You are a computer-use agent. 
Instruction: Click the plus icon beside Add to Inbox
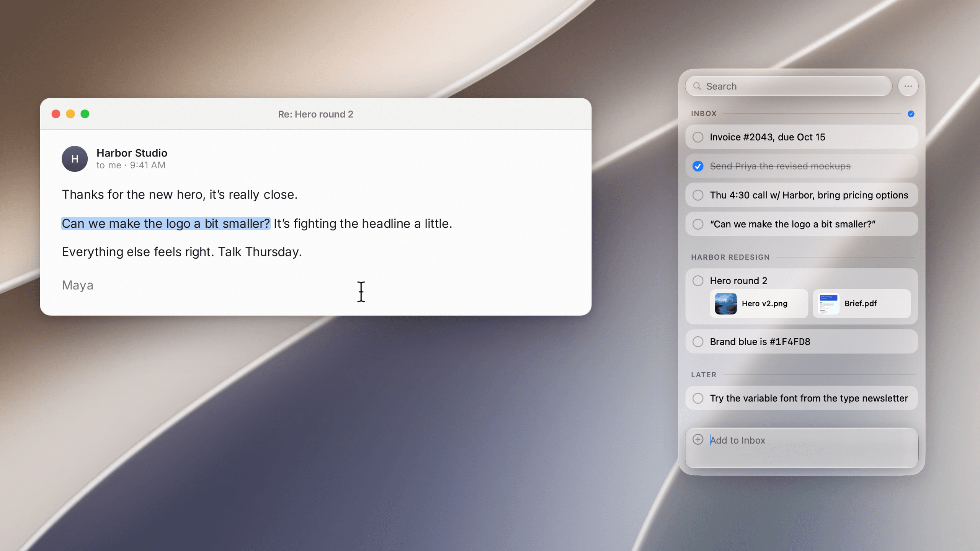tap(698, 439)
